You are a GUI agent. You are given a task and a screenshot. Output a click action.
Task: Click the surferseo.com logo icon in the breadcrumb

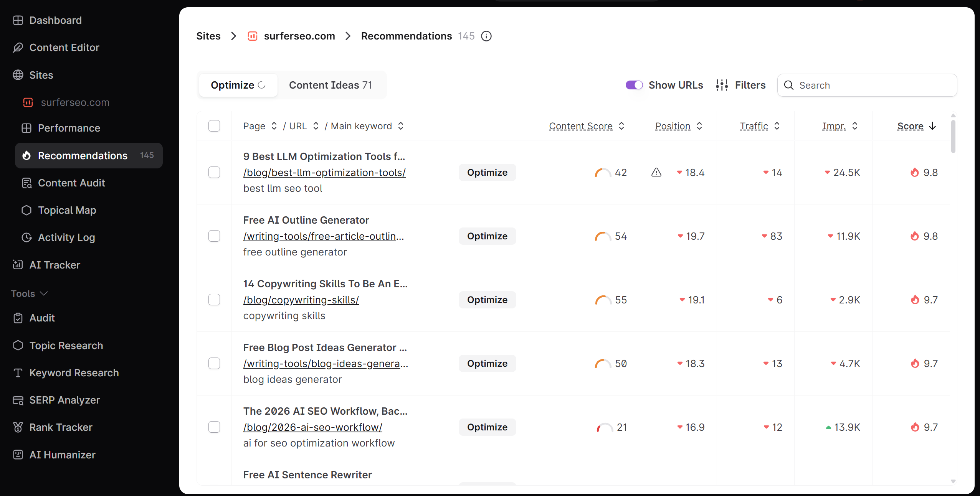coord(252,36)
